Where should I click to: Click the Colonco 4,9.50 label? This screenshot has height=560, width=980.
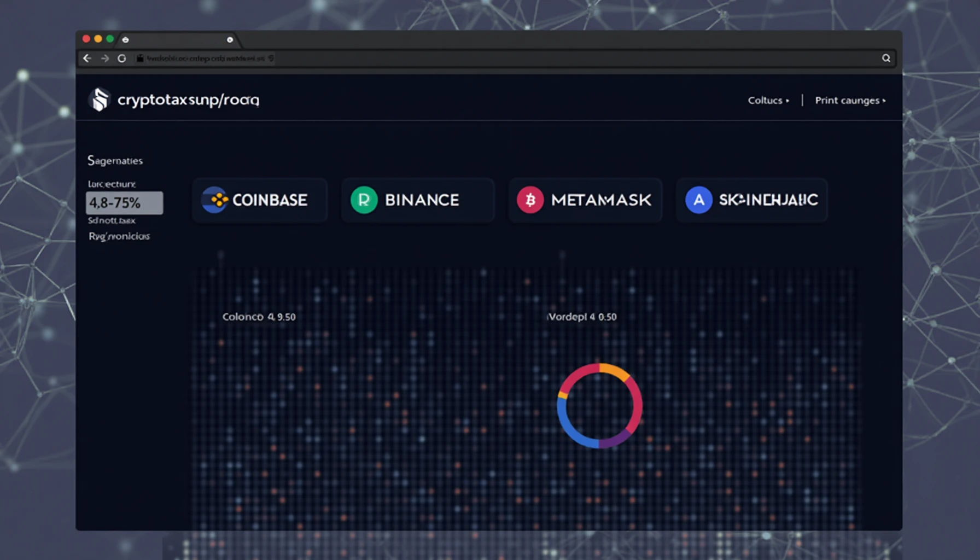(259, 317)
